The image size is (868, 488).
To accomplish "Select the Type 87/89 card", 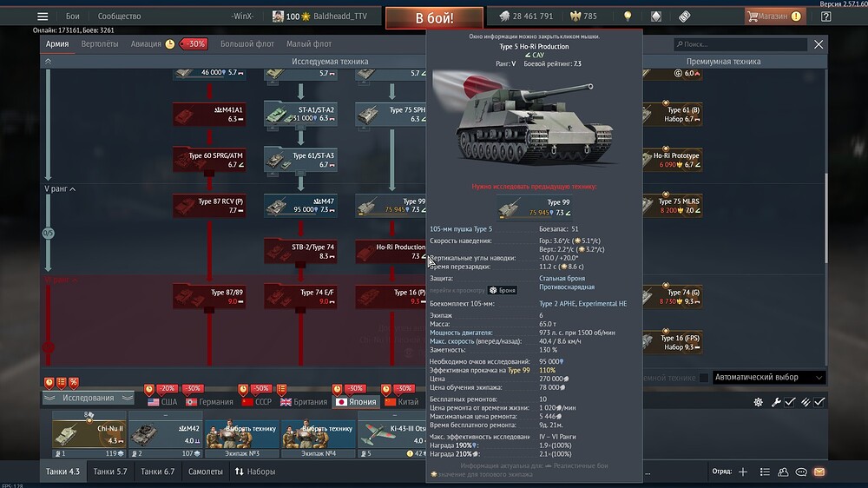I will click(209, 296).
